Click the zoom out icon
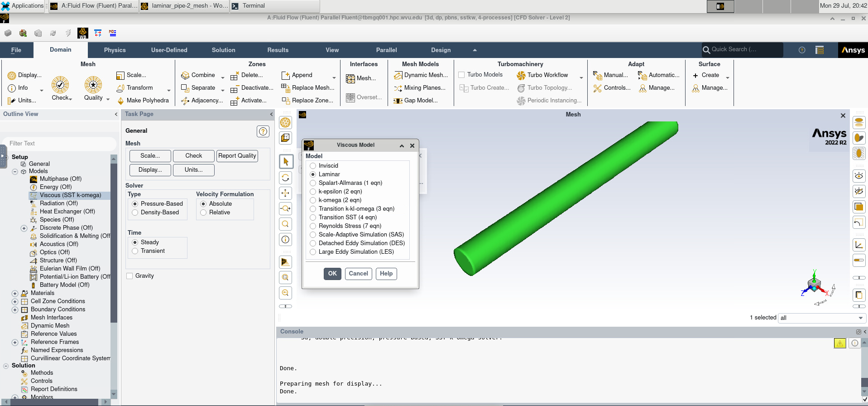The width and height of the screenshot is (868, 406). pos(286,293)
